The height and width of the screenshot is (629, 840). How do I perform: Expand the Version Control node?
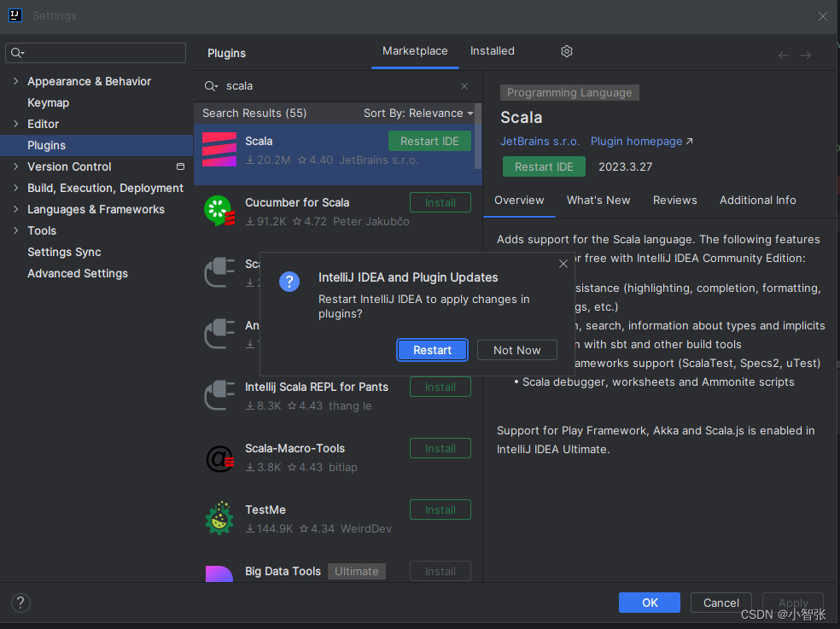[15, 166]
